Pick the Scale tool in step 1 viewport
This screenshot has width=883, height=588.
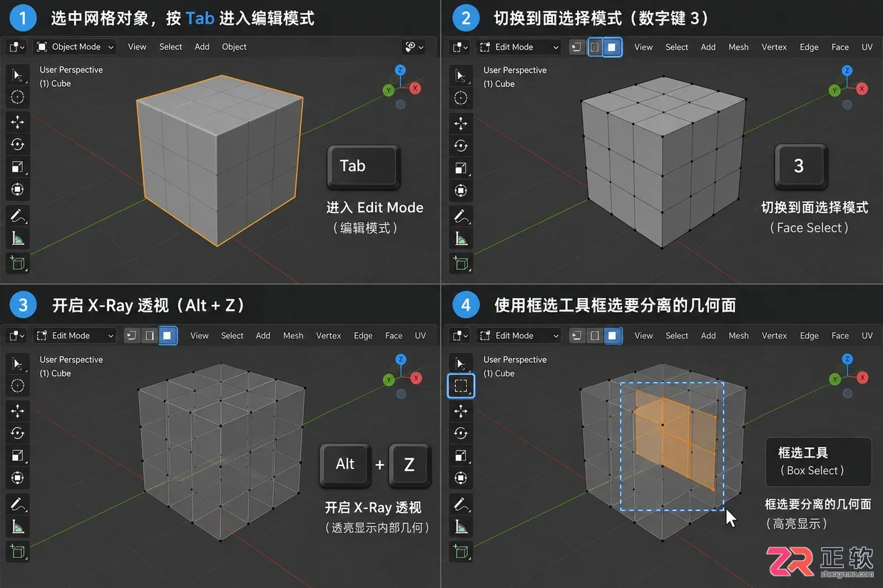pos(18,167)
